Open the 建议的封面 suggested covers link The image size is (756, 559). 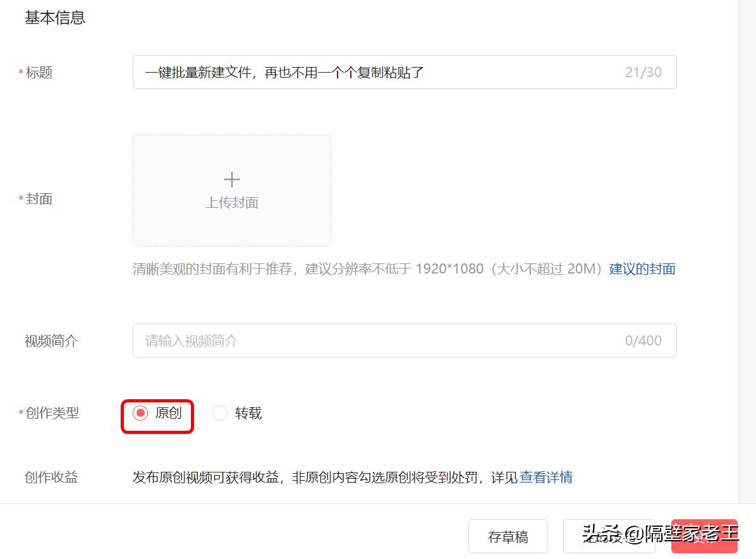pyautogui.click(x=642, y=268)
